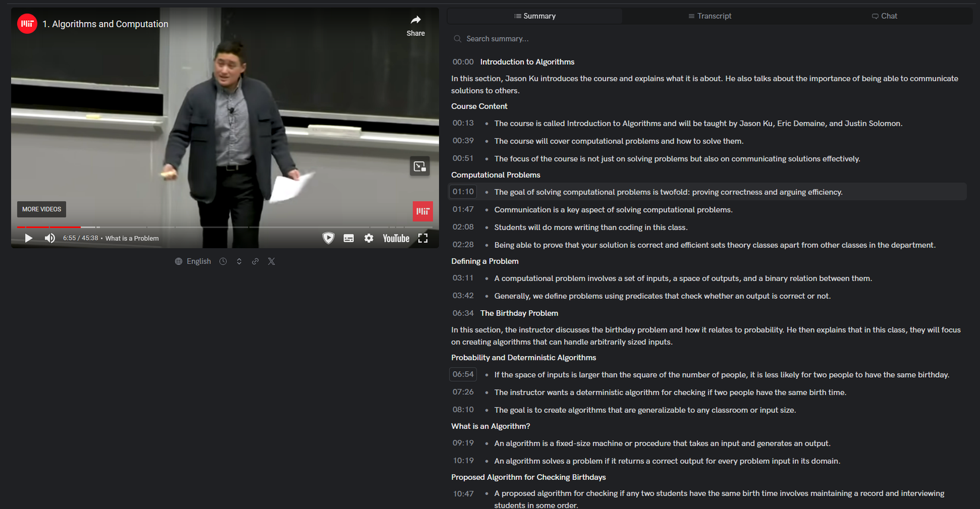
Task: Enter fullscreen mode on the video
Action: pos(423,238)
